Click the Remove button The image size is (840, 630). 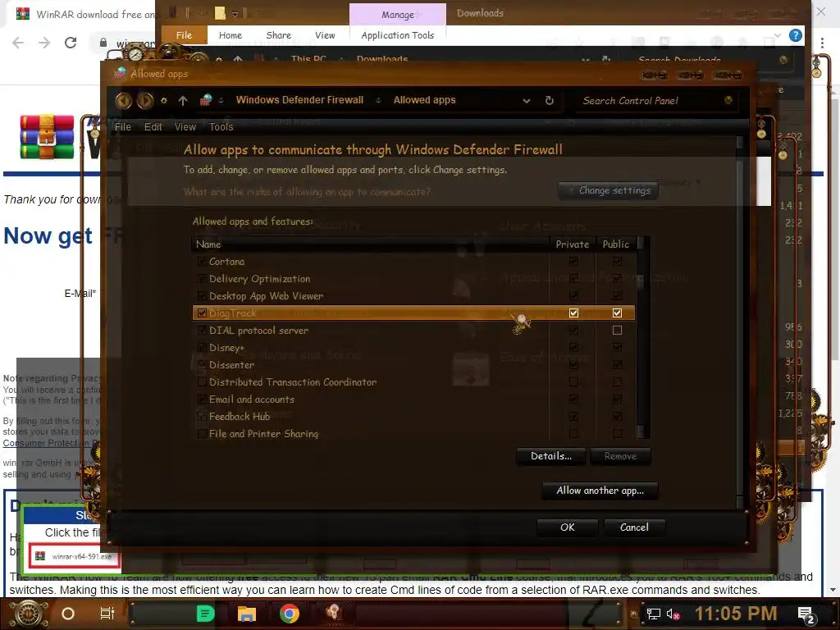point(620,456)
